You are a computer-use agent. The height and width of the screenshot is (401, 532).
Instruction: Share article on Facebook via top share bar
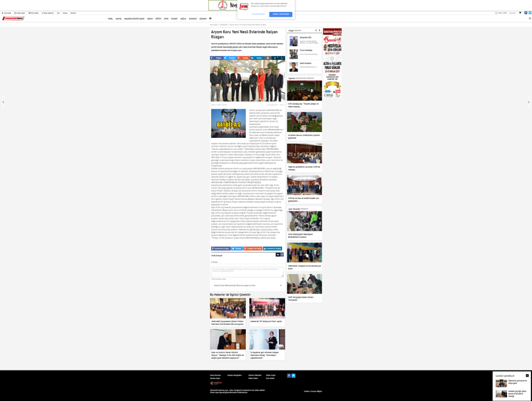tap(217, 58)
